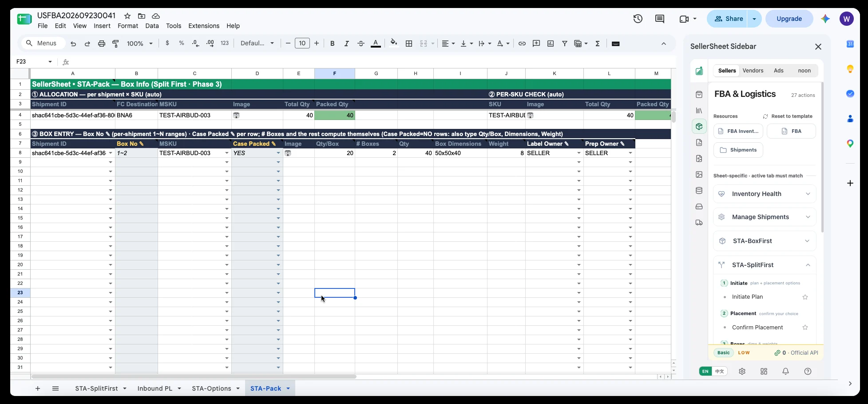The height and width of the screenshot is (404, 868).
Task: Open version history clock icon
Action: [638, 19]
